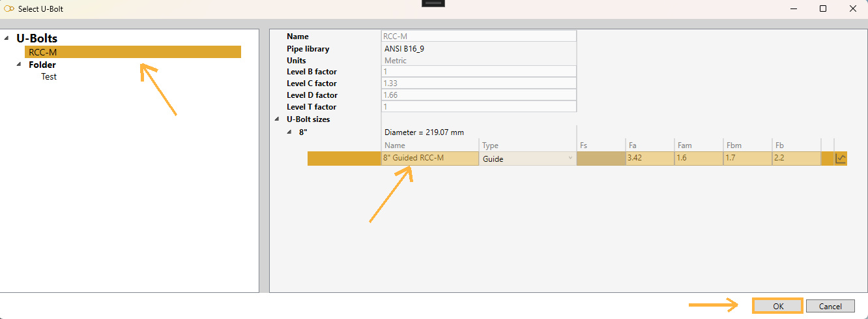This screenshot has width=868, height=319.
Task: Click the Fb cell with value 2.2
Action: (x=795, y=159)
